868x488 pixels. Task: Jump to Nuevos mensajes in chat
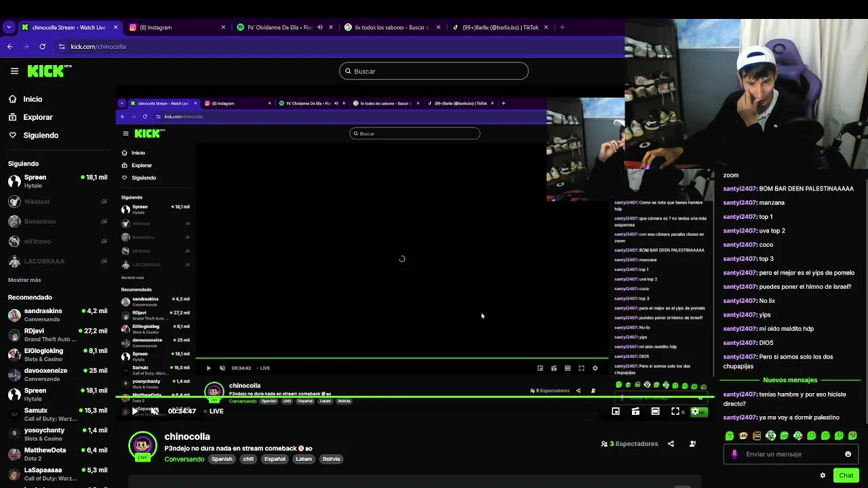tap(790, 380)
